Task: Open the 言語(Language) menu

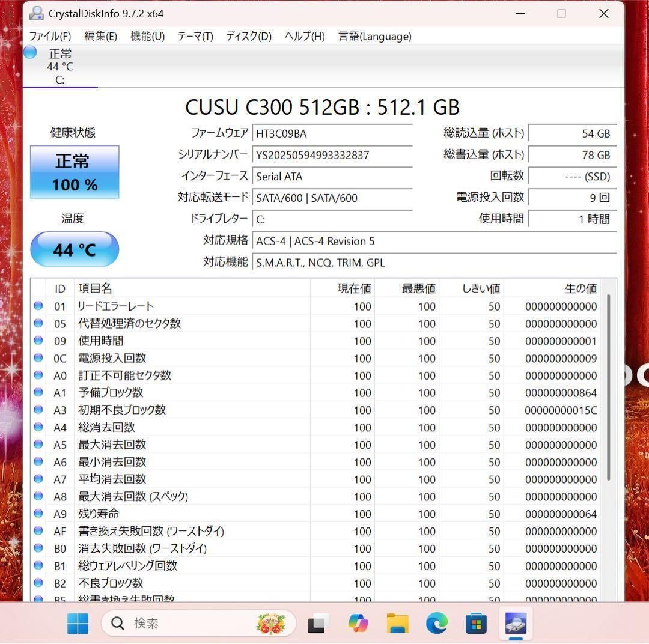Action: coord(374,36)
